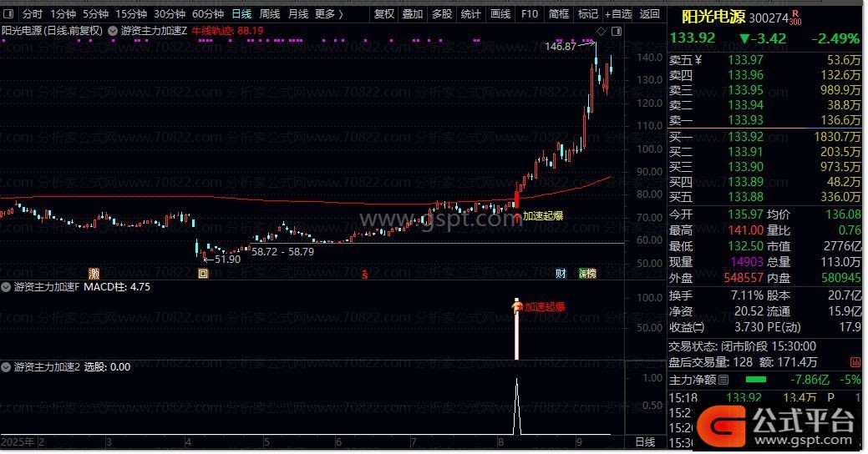Image resolution: width=868 pixels, height=454 pixels.
Task: Select the 30分钟 period tab
Action: [170, 14]
